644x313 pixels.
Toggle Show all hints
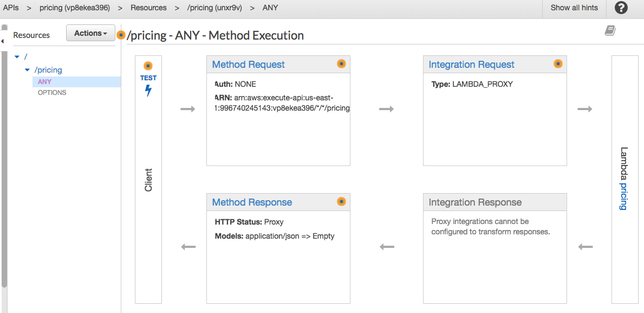[574, 8]
